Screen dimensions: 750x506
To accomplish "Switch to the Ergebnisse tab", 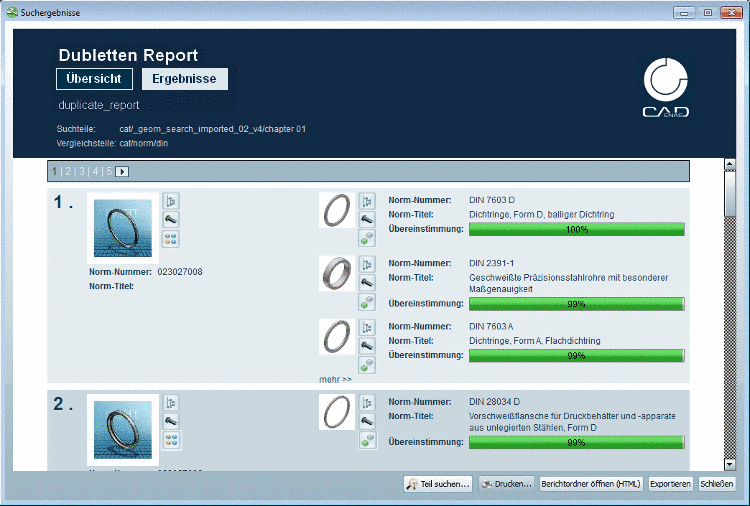I will pyautogui.click(x=185, y=79).
